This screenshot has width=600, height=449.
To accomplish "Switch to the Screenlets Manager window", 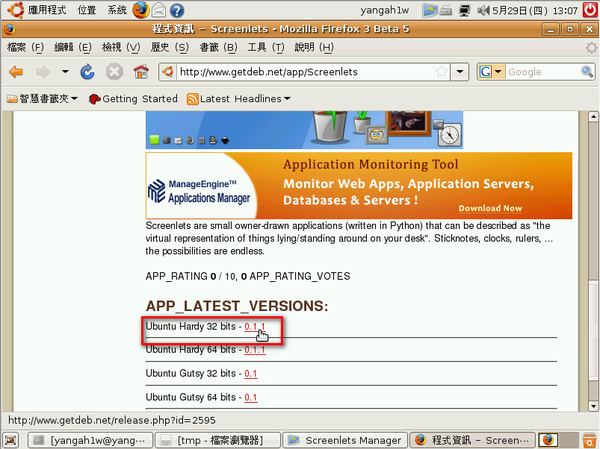I will click(x=345, y=440).
